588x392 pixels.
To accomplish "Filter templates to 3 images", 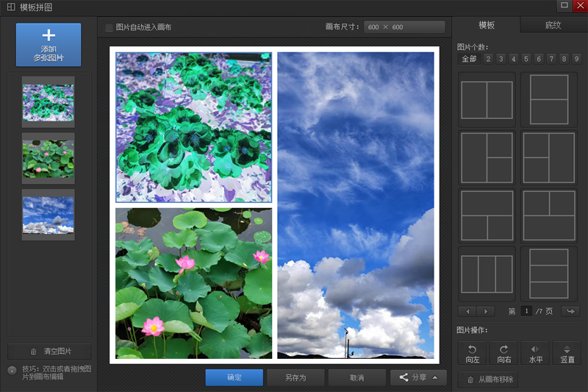I will [501, 59].
